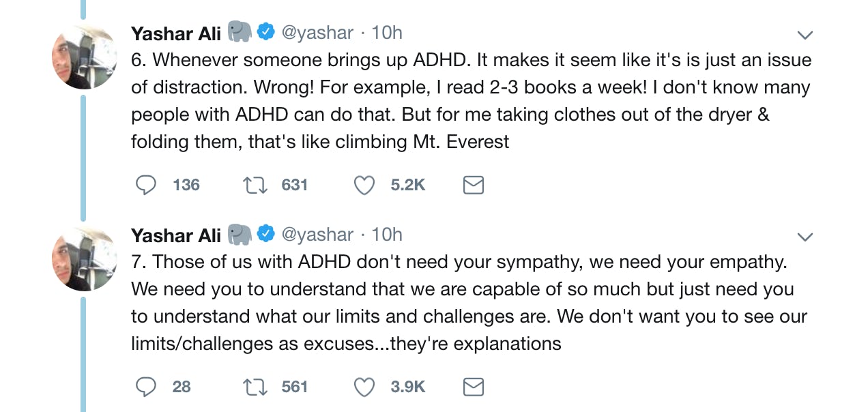Open the direct message icon on tweet 6
This screenshot has width=868, height=412.
(x=474, y=184)
